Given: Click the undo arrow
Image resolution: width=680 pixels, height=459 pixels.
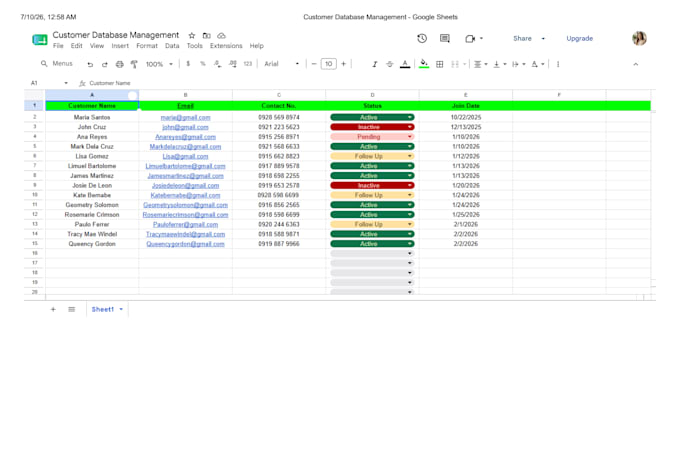Looking at the screenshot, I should point(90,64).
